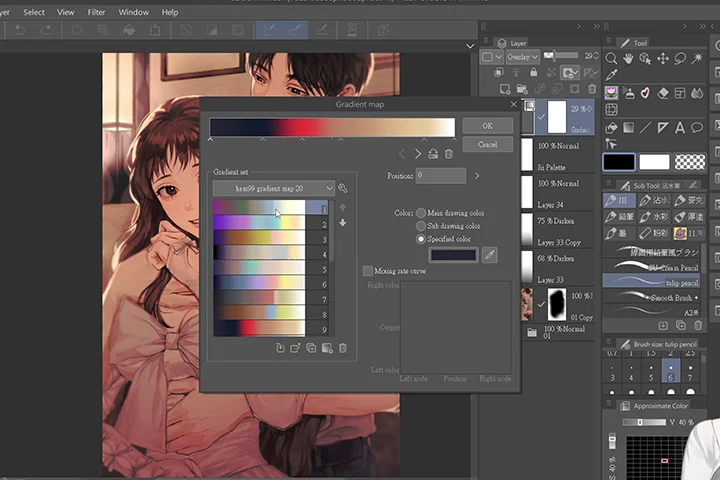Open the Overlay blending mode dropdown
This screenshot has height=480, width=720.
point(523,57)
